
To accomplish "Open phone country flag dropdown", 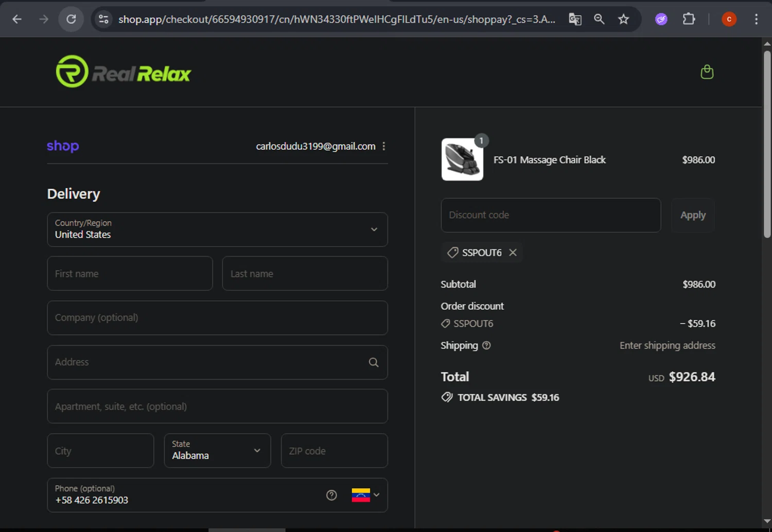I will [365, 495].
